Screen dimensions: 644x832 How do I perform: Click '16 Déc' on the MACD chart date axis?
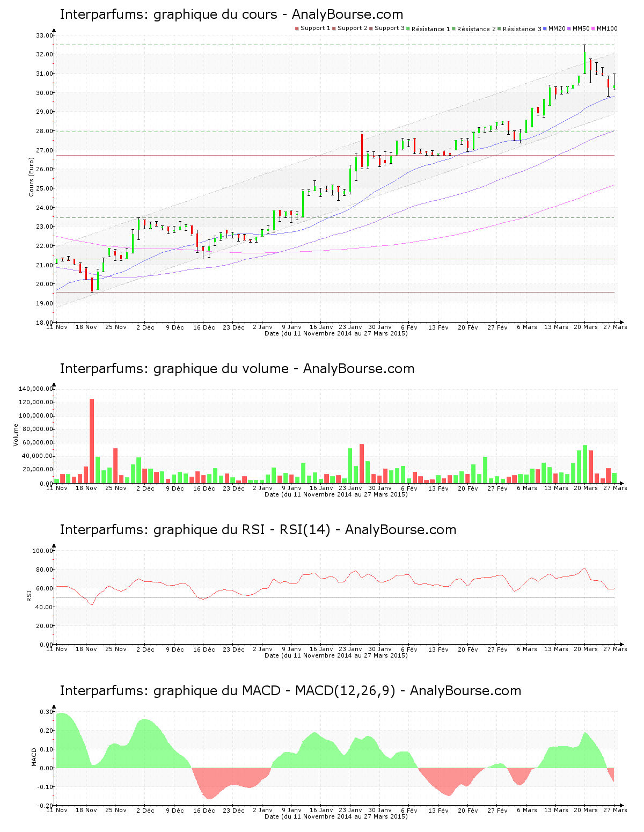[204, 810]
